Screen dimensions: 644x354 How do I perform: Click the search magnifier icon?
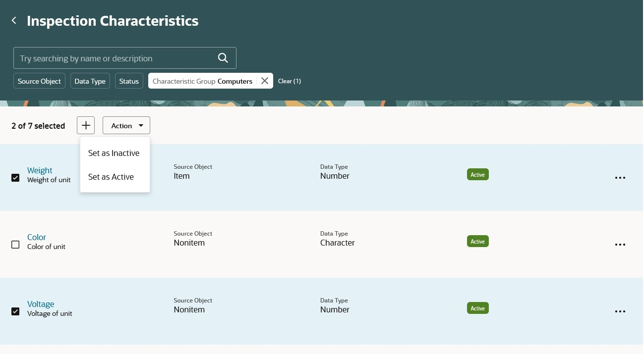coord(223,58)
